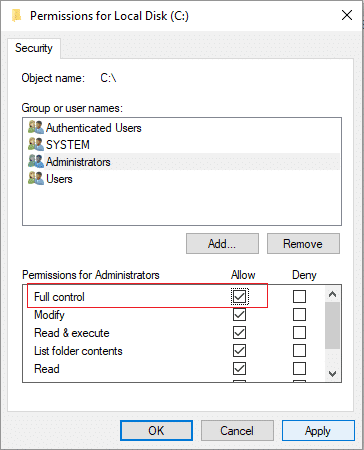Open the Security tab
The image size is (364, 450).
(34, 48)
